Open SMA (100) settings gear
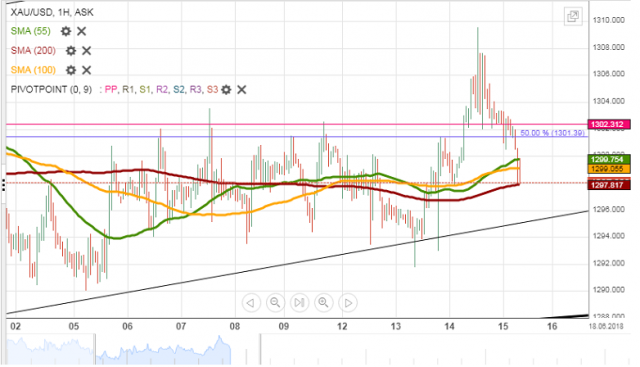The height and width of the screenshot is (367, 640). [71, 70]
